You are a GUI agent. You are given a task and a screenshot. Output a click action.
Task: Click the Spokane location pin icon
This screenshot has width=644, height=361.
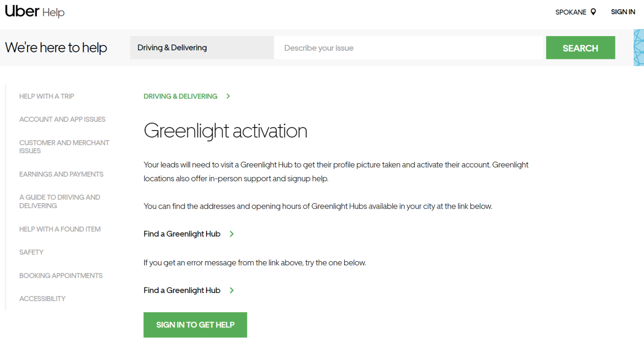point(593,12)
